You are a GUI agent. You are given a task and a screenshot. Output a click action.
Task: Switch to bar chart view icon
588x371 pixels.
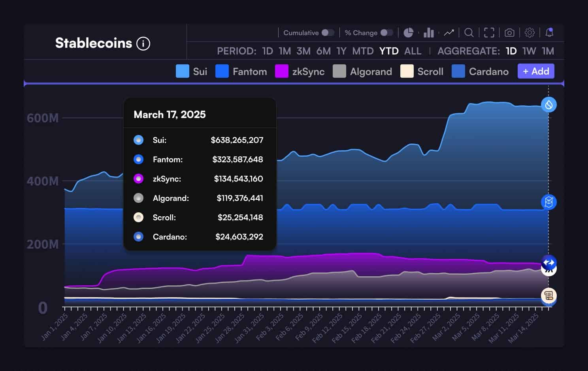click(x=428, y=32)
